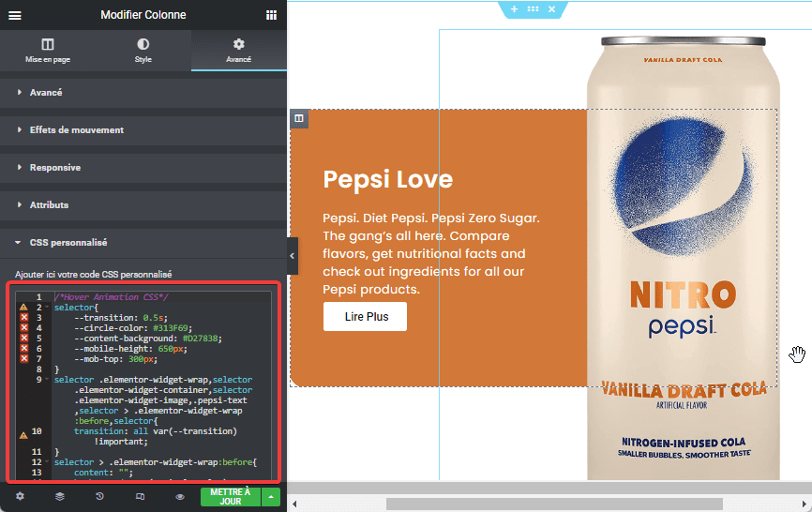Viewport: 812px width, 512px height.
Task: Click the --mobile-height code line
Action: (130, 349)
